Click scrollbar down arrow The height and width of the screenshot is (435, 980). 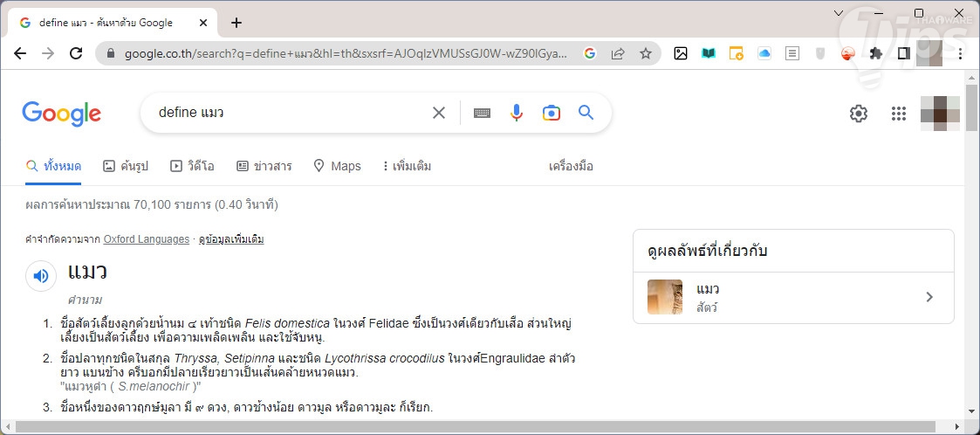tap(971, 413)
